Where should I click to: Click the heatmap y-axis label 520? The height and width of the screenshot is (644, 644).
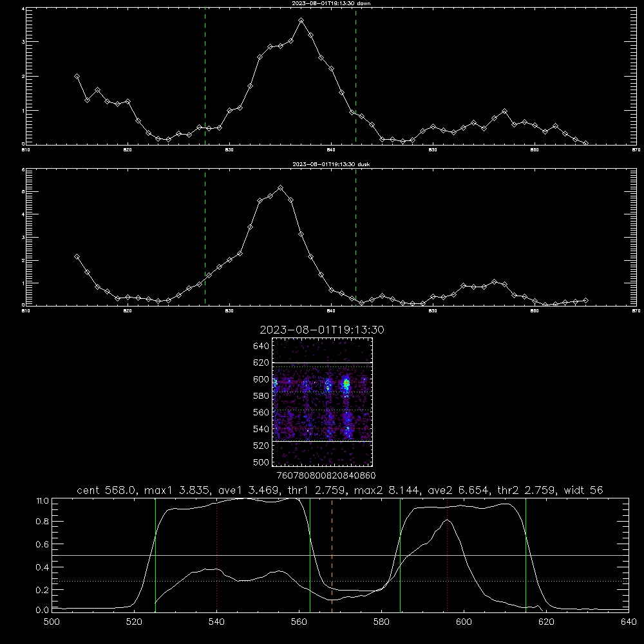click(x=261, y=446)
